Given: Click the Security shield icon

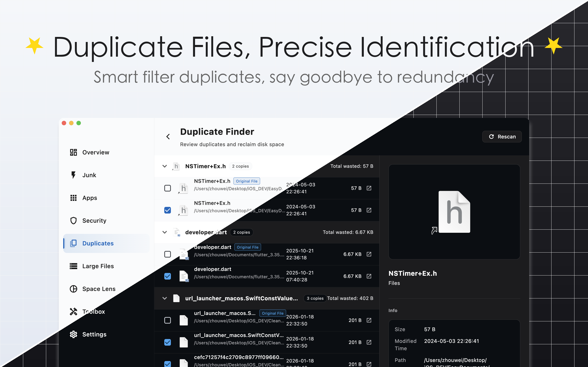Looking at the screenshot, I should 73,220.
